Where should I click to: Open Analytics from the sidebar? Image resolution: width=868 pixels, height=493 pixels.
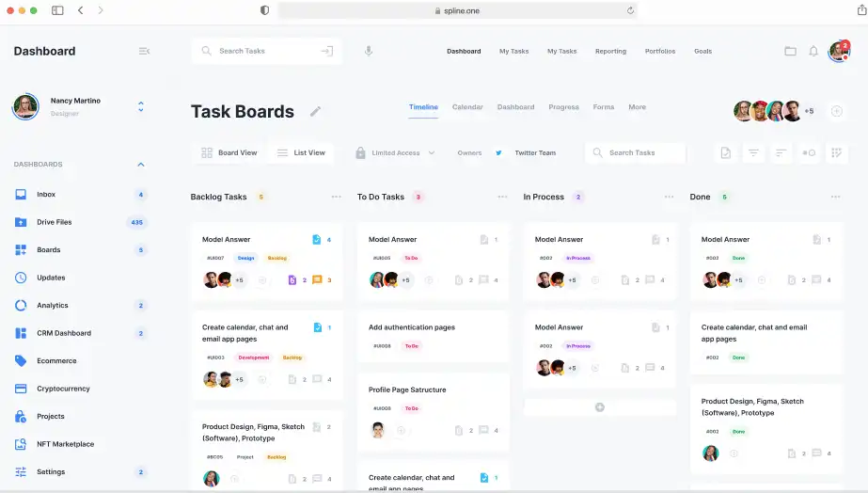click(53, 306)
